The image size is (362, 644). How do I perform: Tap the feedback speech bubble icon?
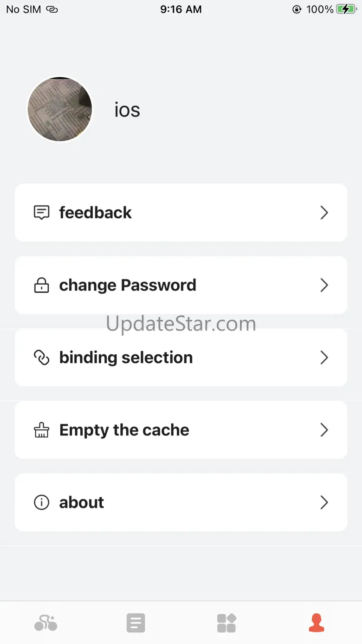click(x=42, y=213)
